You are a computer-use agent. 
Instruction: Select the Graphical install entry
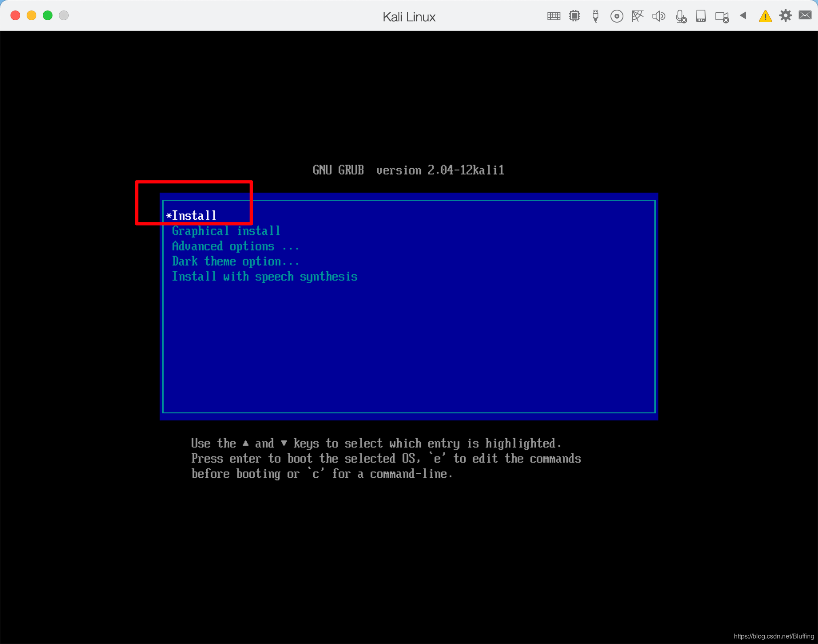[x=226, y=231]
